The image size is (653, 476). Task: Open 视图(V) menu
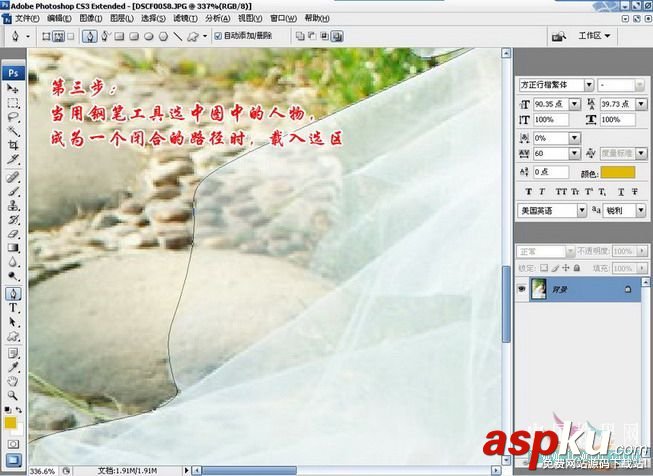(250, 18)
